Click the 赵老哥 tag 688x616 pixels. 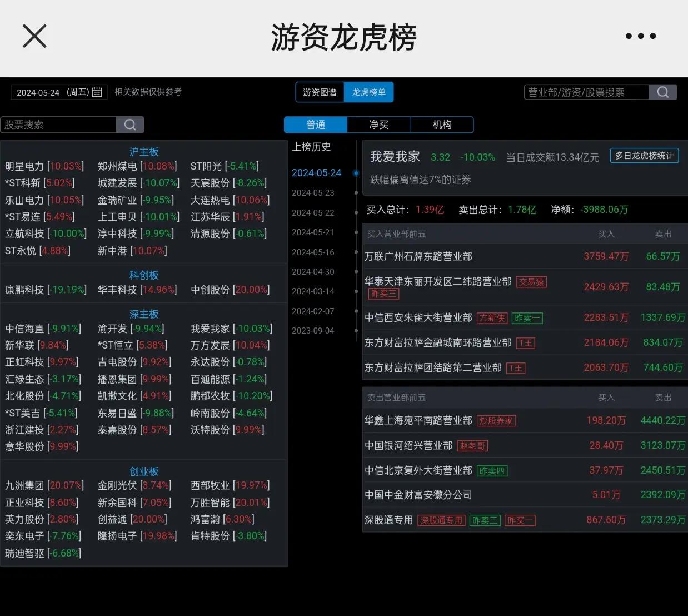pos(472,446)
